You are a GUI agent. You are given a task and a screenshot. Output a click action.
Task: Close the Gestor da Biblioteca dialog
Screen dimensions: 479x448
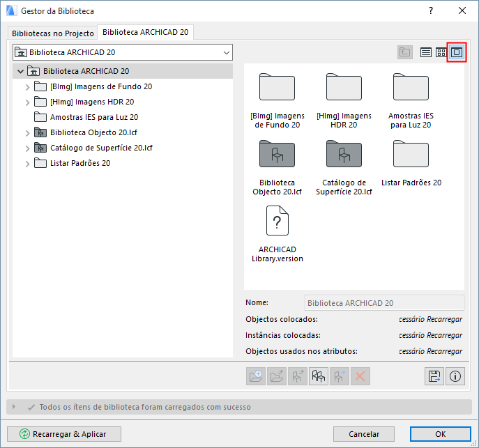462,10
